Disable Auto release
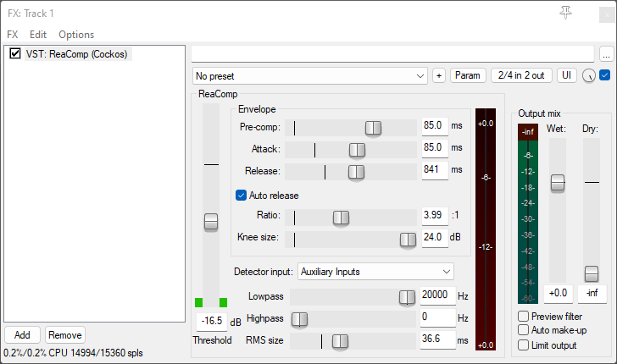Image resolution: width=617 pixels, height=364 pixels. (241, 195)
